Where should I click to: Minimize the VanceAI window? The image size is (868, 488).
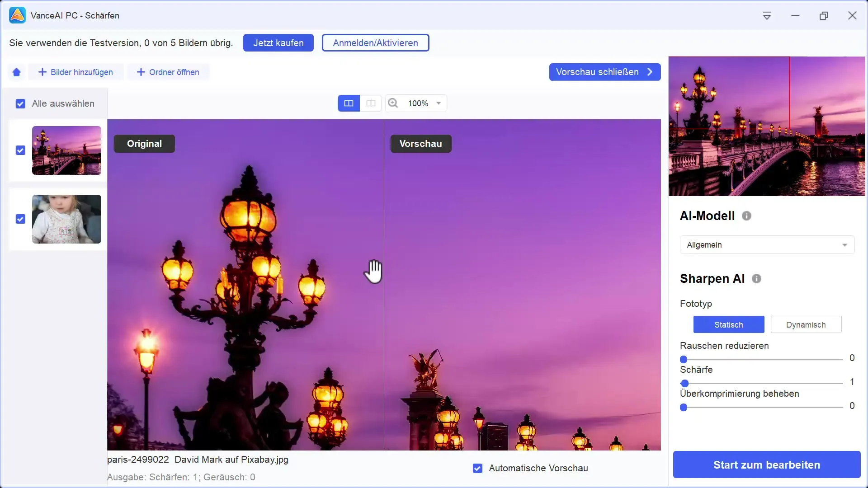(x=795, y=16)
